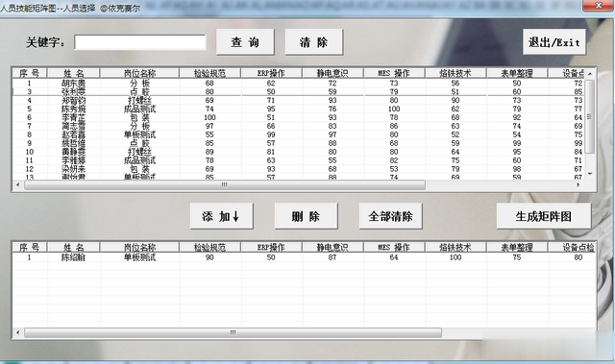Click the 清除 clear button
This screenshot has height=364, width=615.
pos(314,42)
